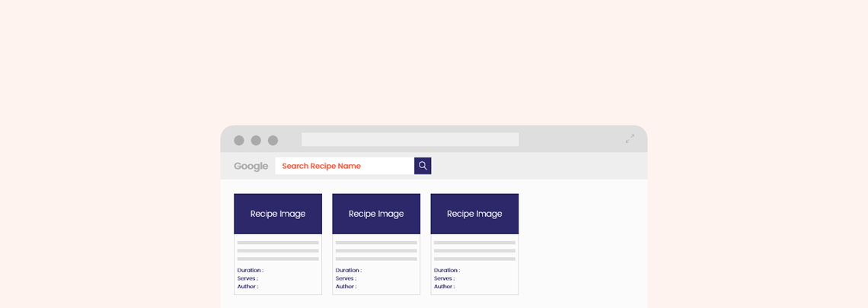Click the fullscreen expand arrows icon
The width and height of the screenshot is (868, 308).
[630, 139]
